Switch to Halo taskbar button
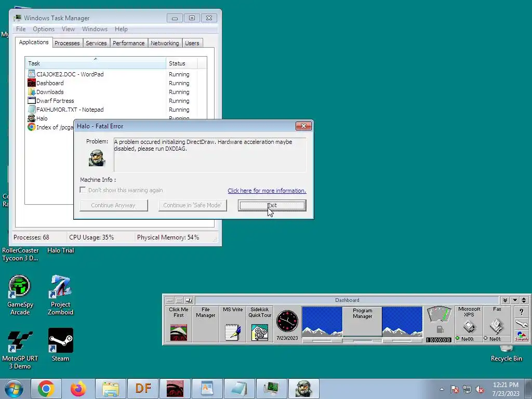The width and height of the screenshot is (532, 399). tap(303, 389)
